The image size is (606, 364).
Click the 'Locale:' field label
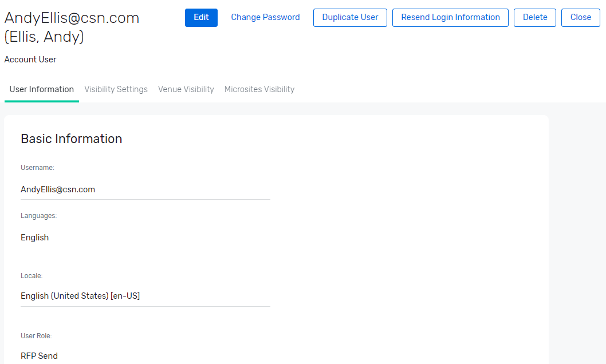[x=32, y=276]
